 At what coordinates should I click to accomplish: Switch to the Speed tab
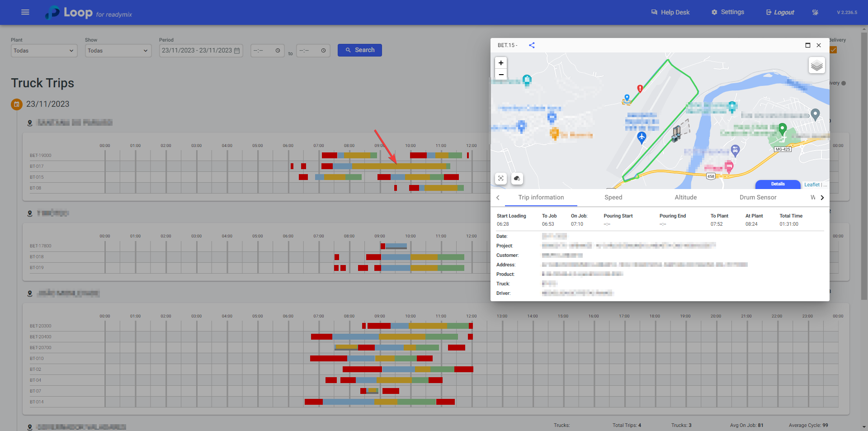tap(613, 198)
